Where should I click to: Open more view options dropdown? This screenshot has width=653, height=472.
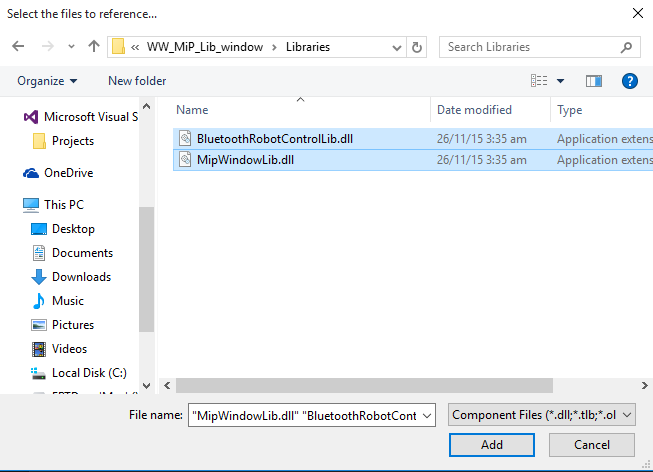(x=561, y=81)
